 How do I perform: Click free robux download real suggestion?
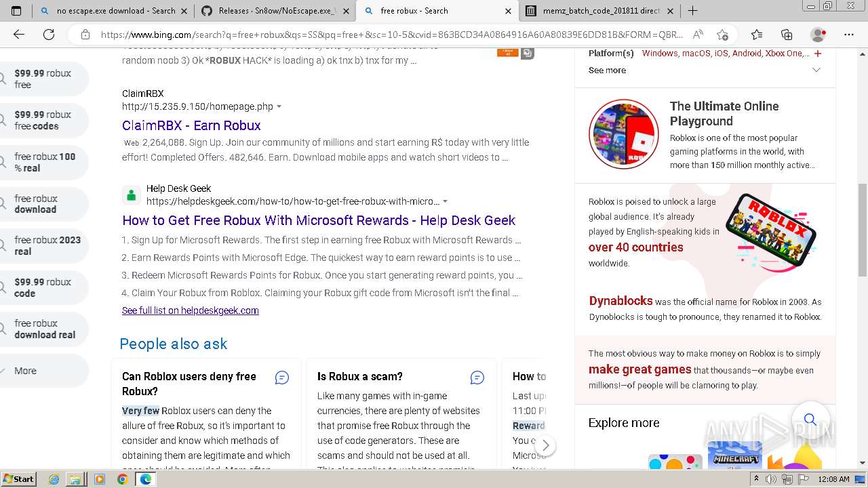(43, 329)
